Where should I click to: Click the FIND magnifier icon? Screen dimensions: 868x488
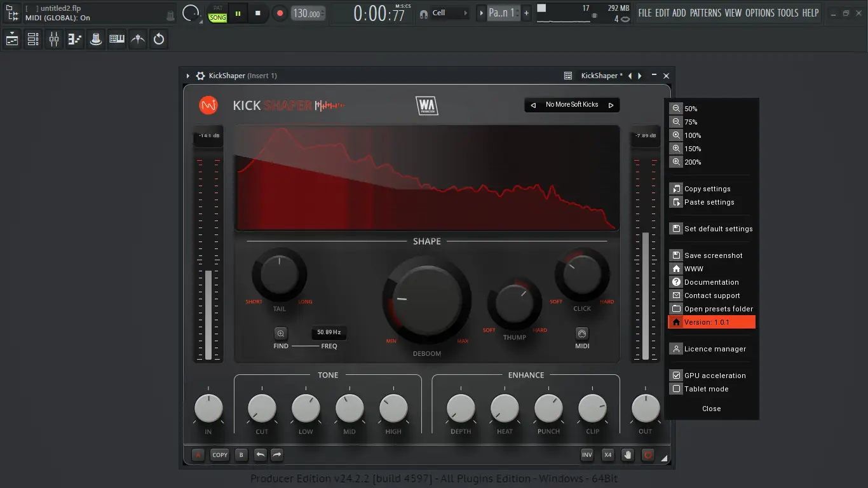click(x=281, y=334)
